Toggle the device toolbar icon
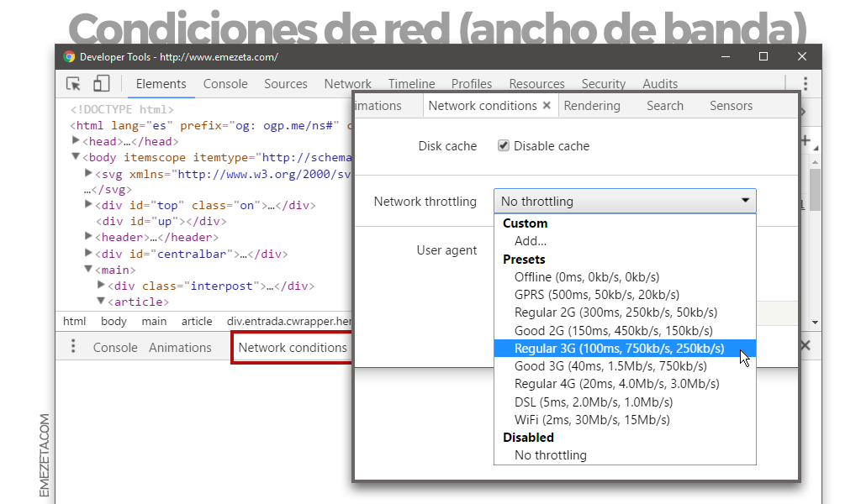Viewport: 861px width, 504px height. pyautogui.click(x=101, y=83)
